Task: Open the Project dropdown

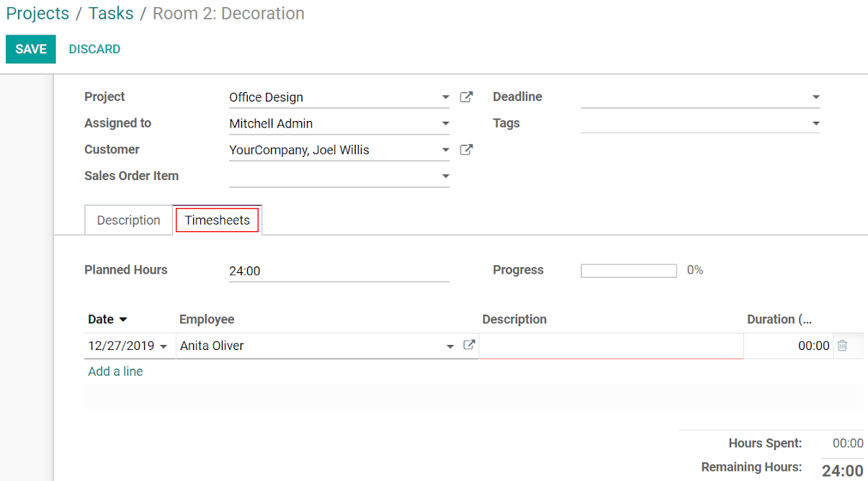Action: (x=445, y=96)
